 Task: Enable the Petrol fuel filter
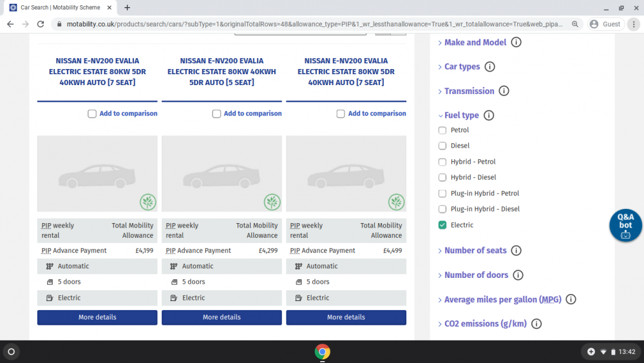tap(442, 130)
